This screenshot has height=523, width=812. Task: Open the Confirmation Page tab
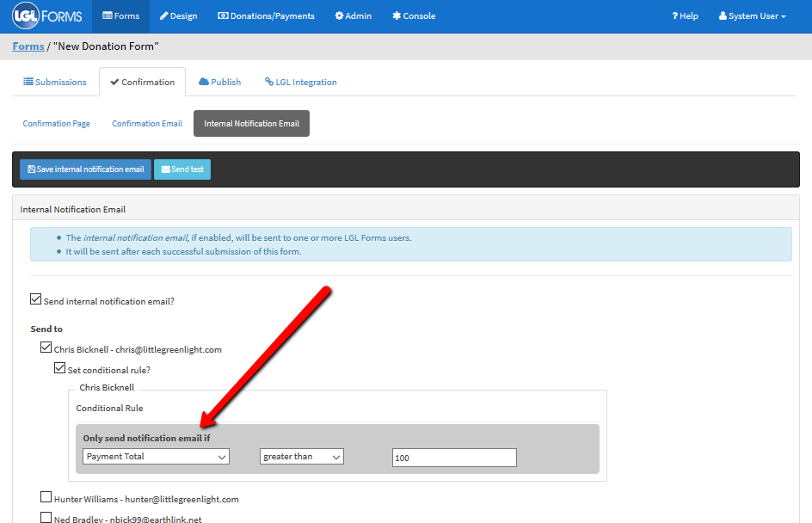[x=56, y=123]
